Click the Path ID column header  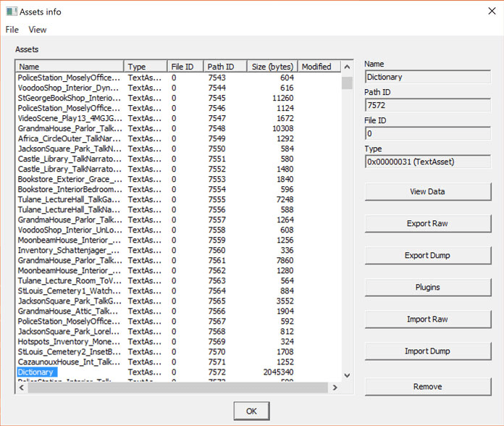click(x=225, y=67)
